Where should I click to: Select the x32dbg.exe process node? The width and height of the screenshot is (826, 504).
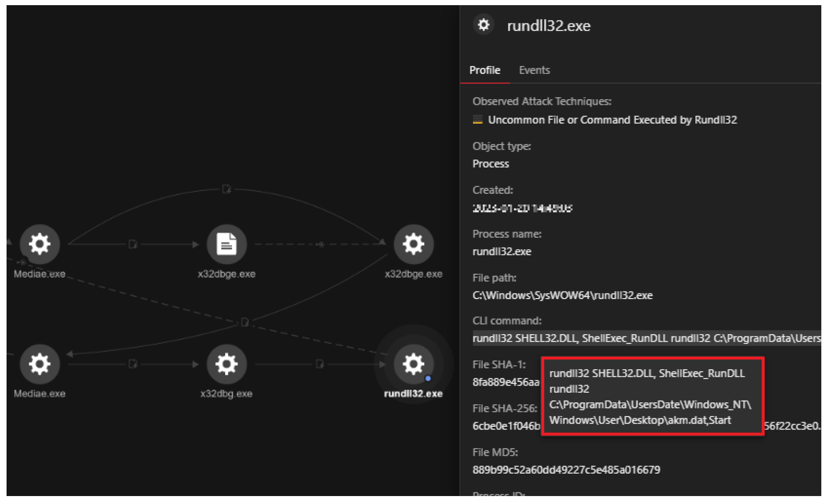click(x=226, y=364)
